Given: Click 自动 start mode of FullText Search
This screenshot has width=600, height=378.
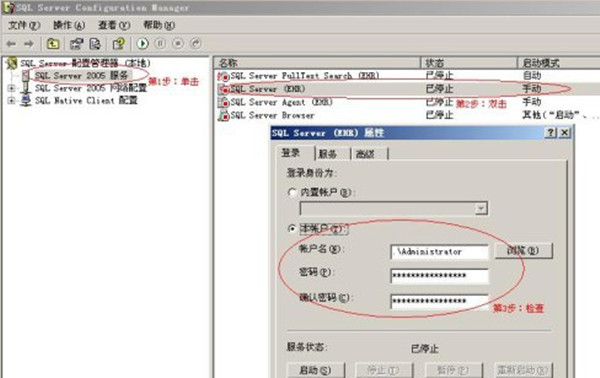Looking at the screenshot, I should pos(532,76).
